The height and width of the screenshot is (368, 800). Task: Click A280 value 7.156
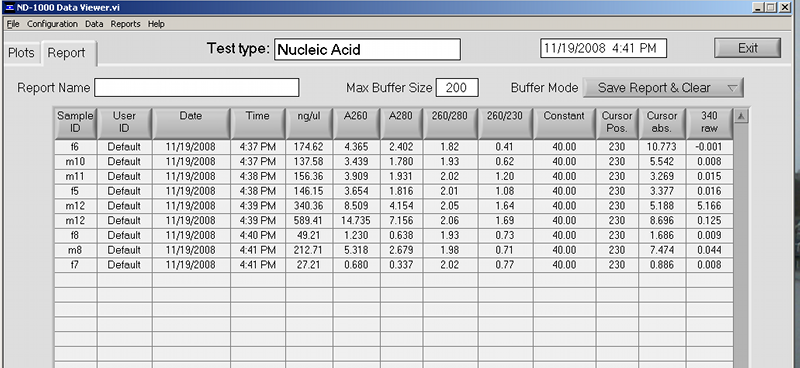(x=401, y=221)
